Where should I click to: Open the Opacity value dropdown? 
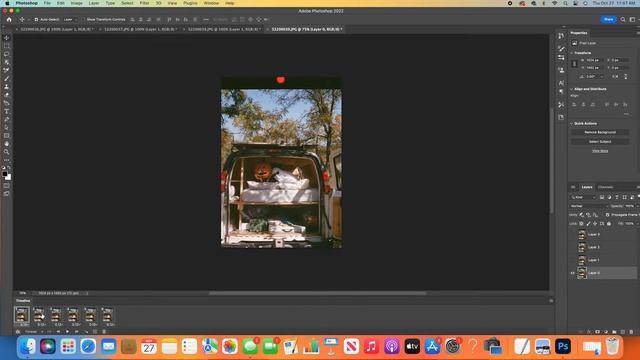click(x=637, y=206)
